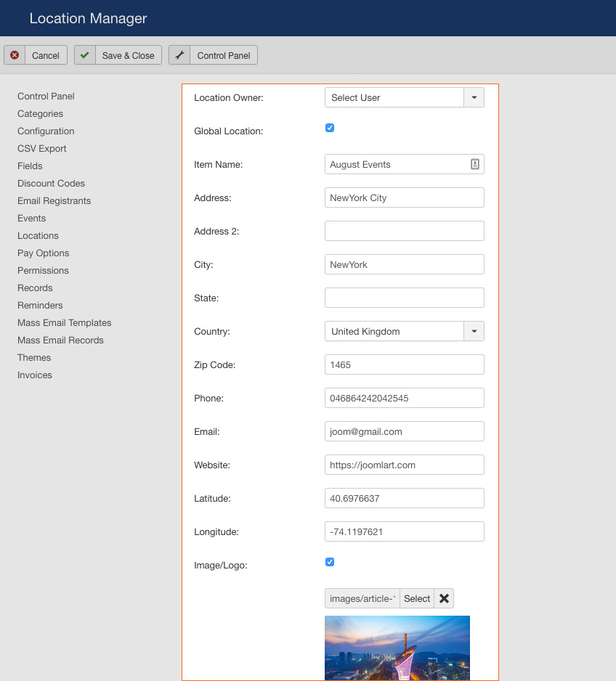Open Reminders in sidebar

pyautogui.click(x=40, y=305)
